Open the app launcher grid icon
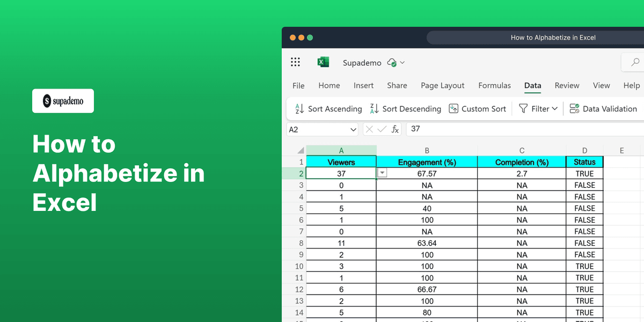 point(295,62)
